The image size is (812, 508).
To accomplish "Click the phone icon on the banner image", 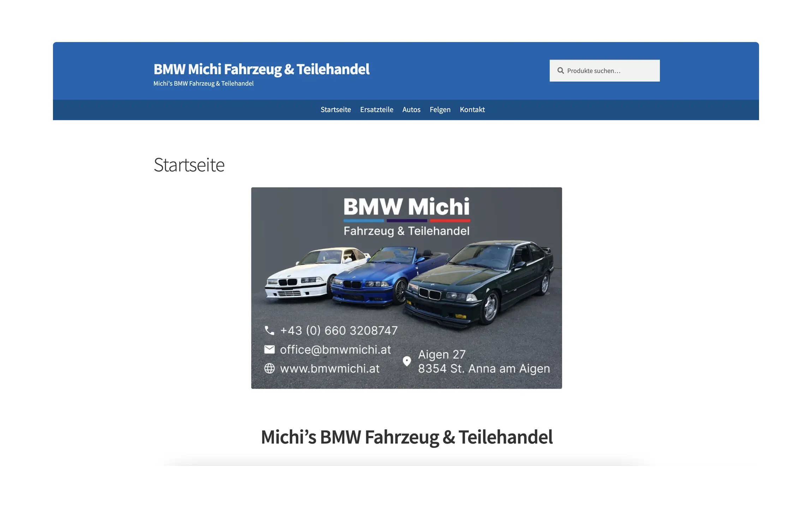I will (270, 331).
